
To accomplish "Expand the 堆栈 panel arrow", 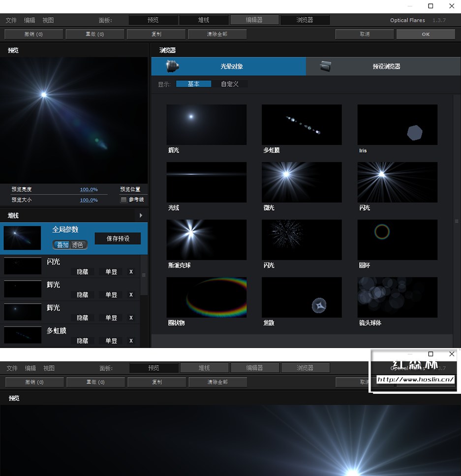I will point(141,215).
